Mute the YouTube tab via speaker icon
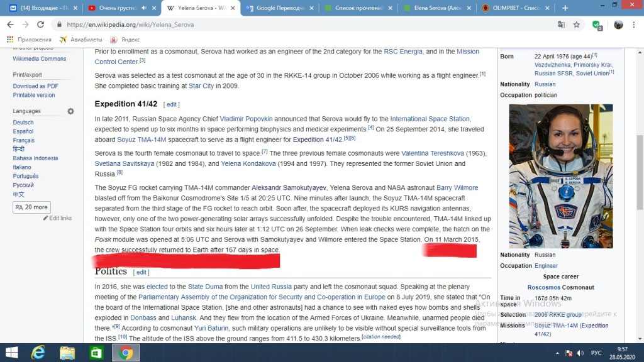This screenshot has height=362, width=644. [x=144, y=8]
